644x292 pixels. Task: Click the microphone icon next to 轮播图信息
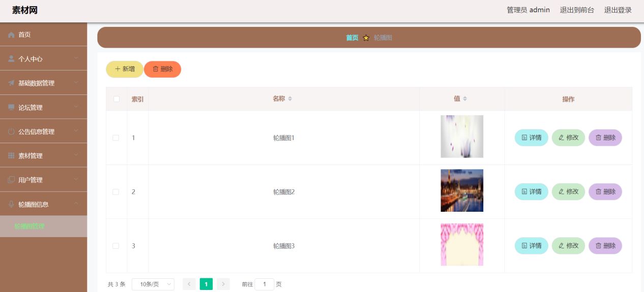tap(11, 204)
